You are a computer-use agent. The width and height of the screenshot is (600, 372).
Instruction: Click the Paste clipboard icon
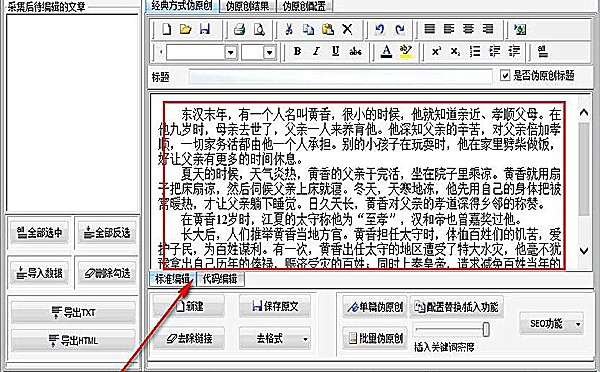(328, 29)
